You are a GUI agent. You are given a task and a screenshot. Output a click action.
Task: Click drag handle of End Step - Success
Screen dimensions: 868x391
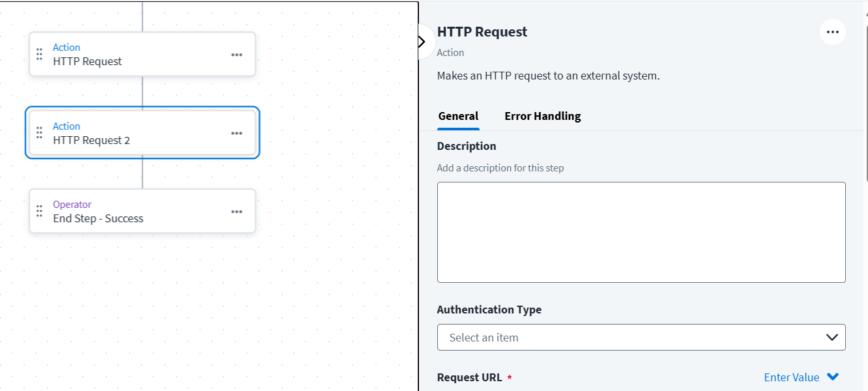tap(39, 211)
